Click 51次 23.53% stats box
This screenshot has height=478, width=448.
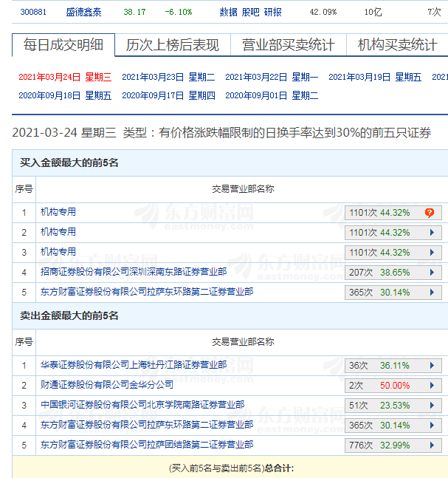(x=393, y=406)
